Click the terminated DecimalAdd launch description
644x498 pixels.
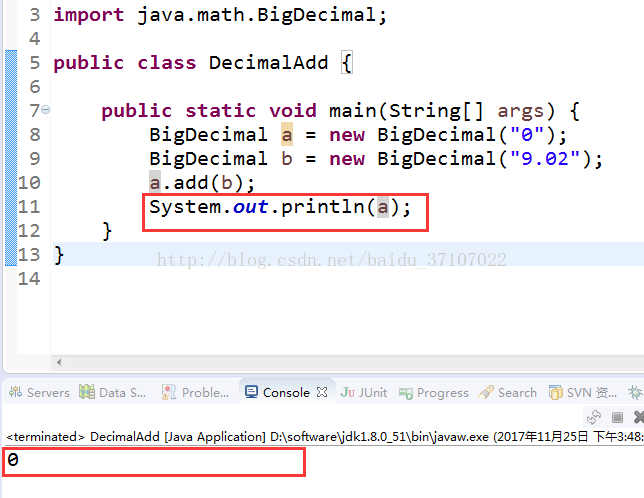point(324,437)
